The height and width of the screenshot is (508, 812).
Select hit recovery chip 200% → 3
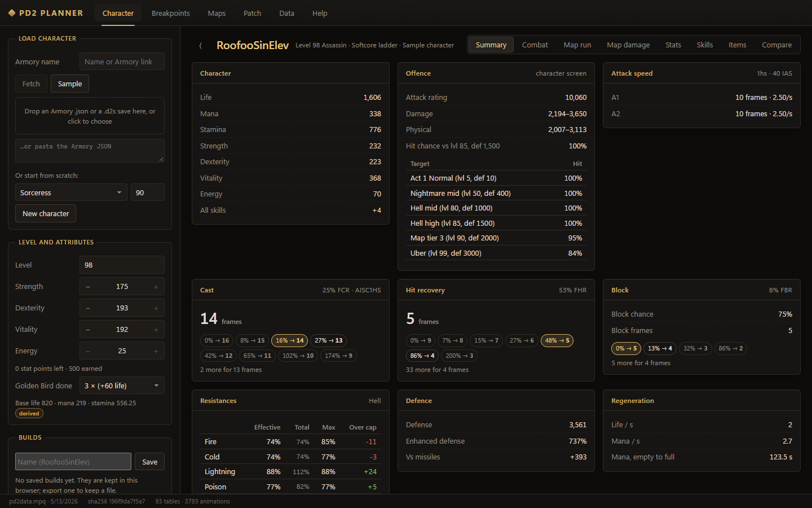(460, 356)
